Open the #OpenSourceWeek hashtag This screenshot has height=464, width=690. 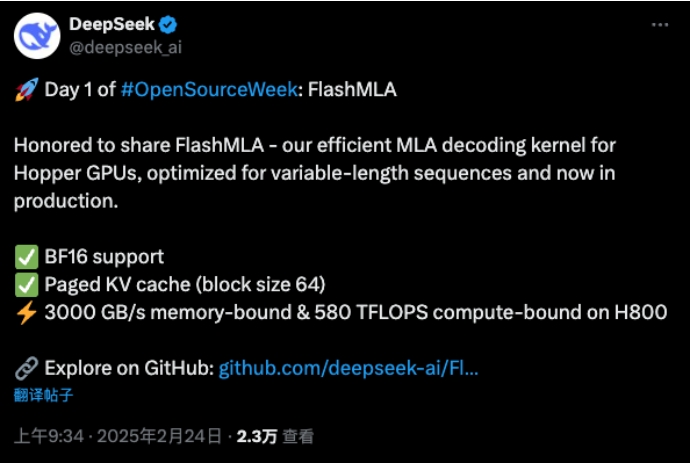(208, 89)
